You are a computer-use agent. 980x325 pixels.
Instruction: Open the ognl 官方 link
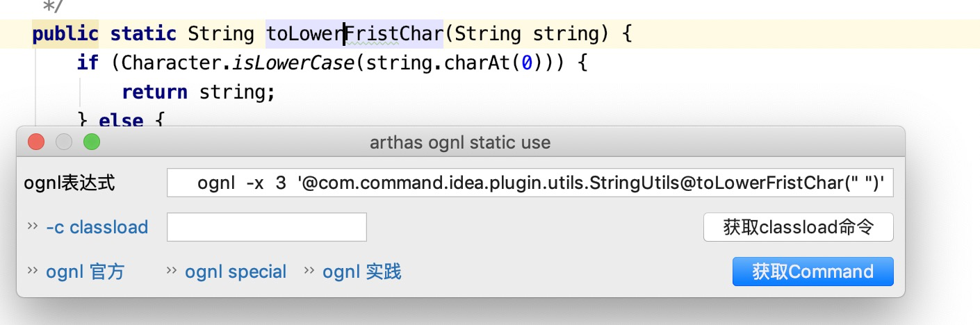(85, 272)
